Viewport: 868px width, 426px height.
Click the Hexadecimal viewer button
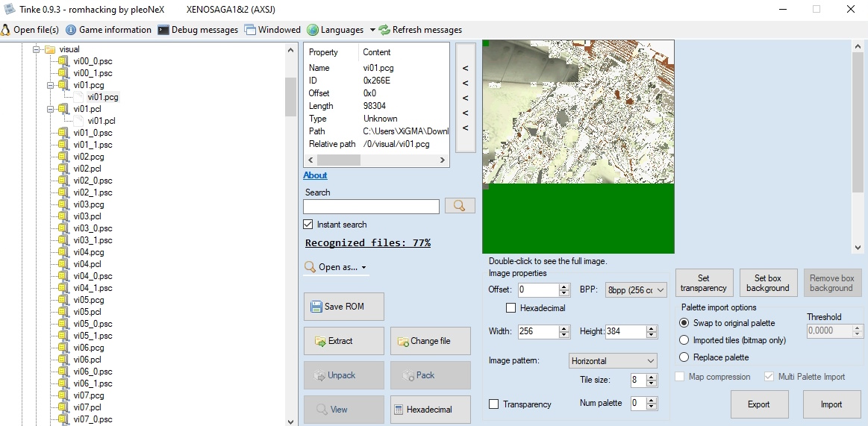431,410
